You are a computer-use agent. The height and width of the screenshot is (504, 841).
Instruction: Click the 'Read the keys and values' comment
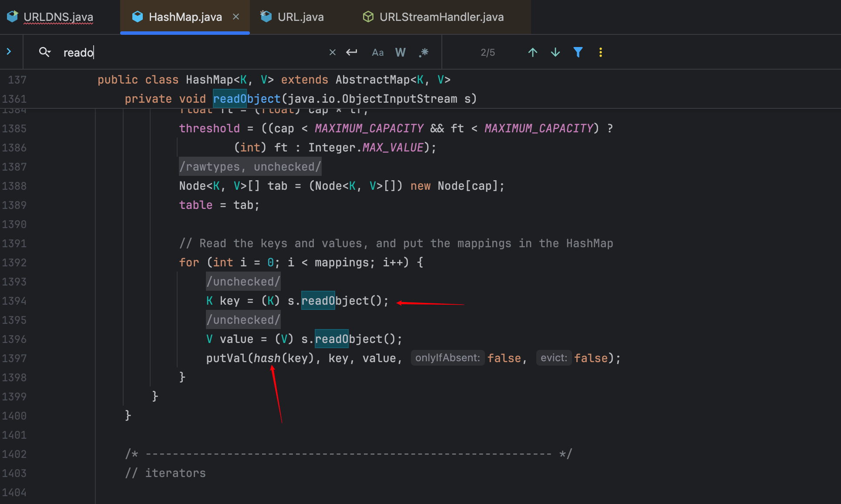coord(396,243)
